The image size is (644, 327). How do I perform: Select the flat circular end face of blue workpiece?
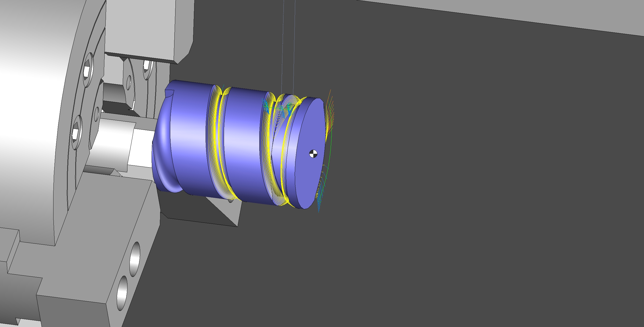(310, 153)
